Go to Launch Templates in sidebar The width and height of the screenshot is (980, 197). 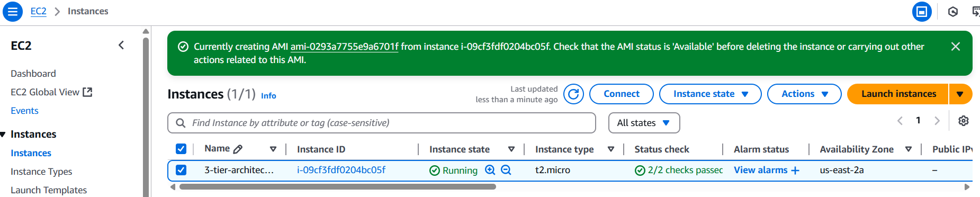[x=49, y=190]
